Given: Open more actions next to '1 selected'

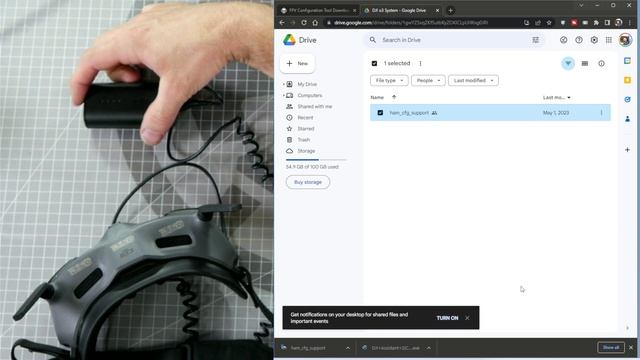Looking at the screenshot, I should 420,63.
